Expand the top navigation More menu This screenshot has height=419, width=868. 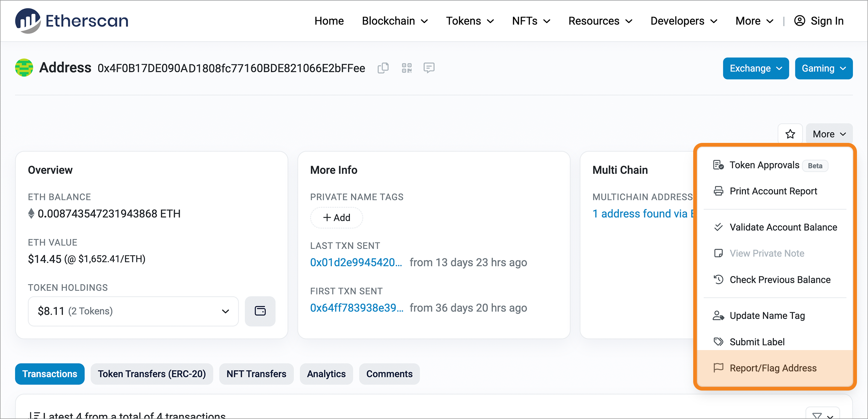(x=754, y=21)
